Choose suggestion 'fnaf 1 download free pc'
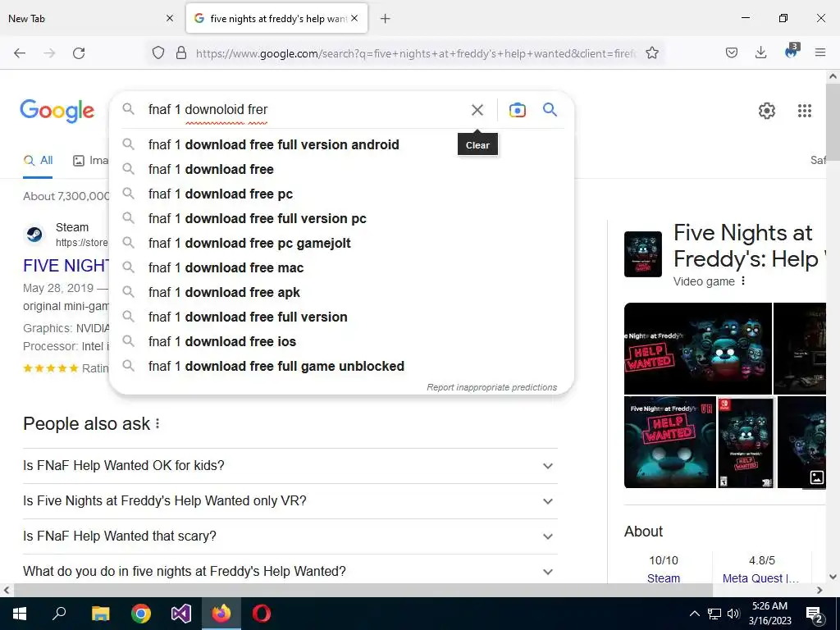840x630 pixels. (341, 194)
